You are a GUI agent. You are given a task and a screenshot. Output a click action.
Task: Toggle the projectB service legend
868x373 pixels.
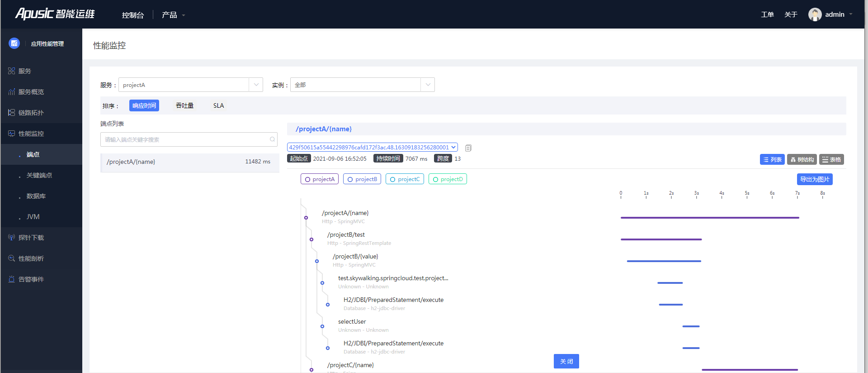tap(362, 179)
